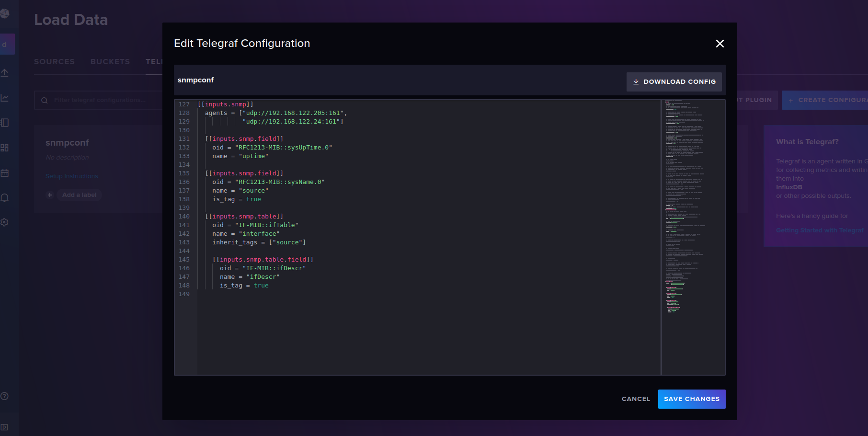Open the snmpconf configuration card title
Image resolution: width=868 pixels, height=436 pixels.
pyautogui.click(x=67, y=143)
